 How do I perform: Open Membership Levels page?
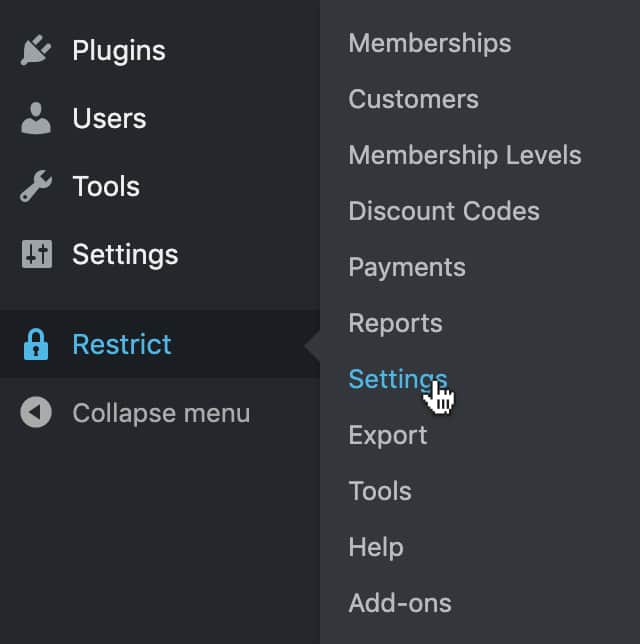point(465,155)
